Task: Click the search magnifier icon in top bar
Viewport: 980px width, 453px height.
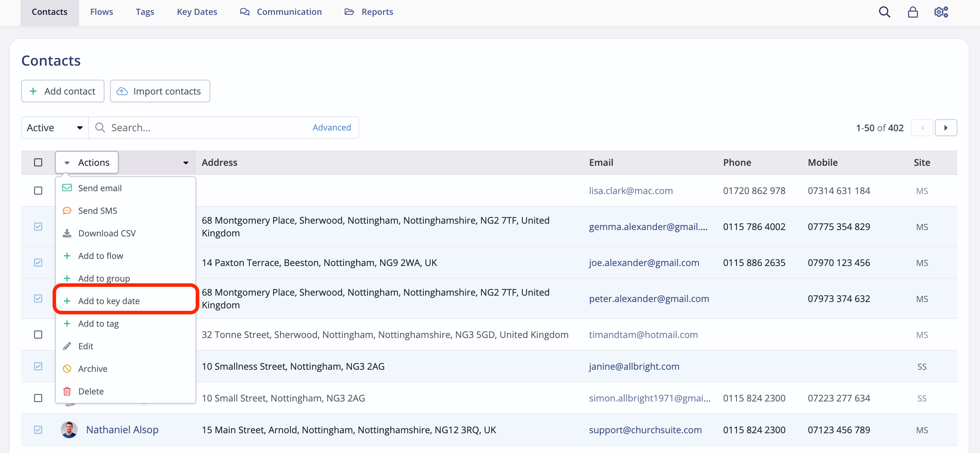Action: coord(884,12)
